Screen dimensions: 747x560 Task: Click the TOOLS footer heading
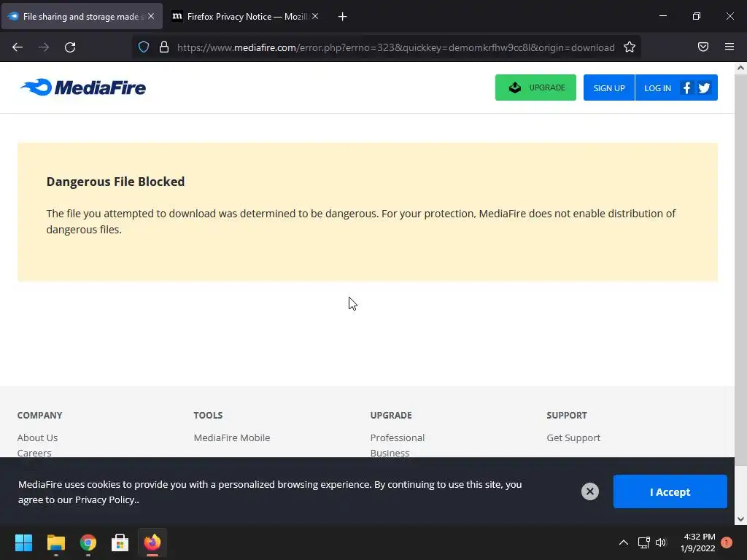pos(208,415)
